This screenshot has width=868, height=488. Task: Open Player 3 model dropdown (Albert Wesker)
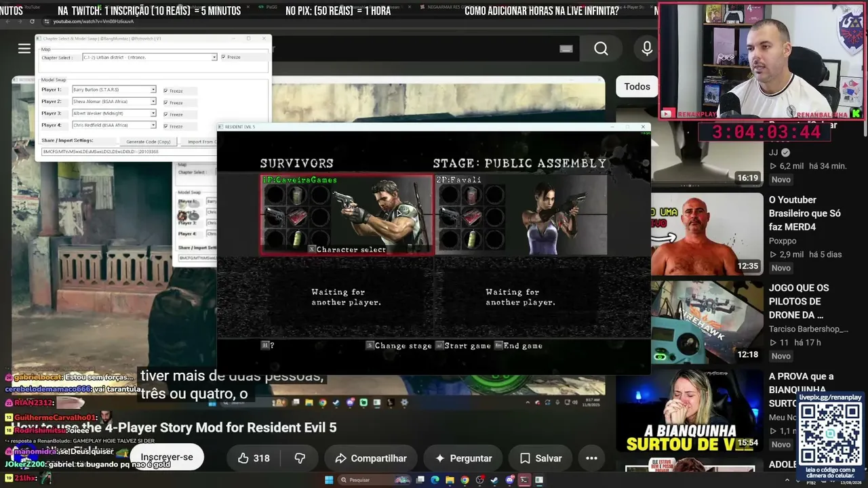tap(153, 113)
